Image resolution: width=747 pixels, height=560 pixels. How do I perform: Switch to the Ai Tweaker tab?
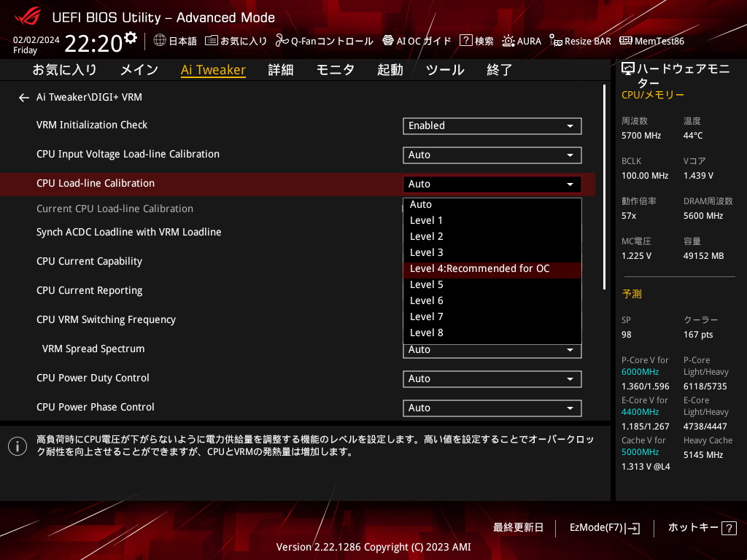tap(213, 70)
